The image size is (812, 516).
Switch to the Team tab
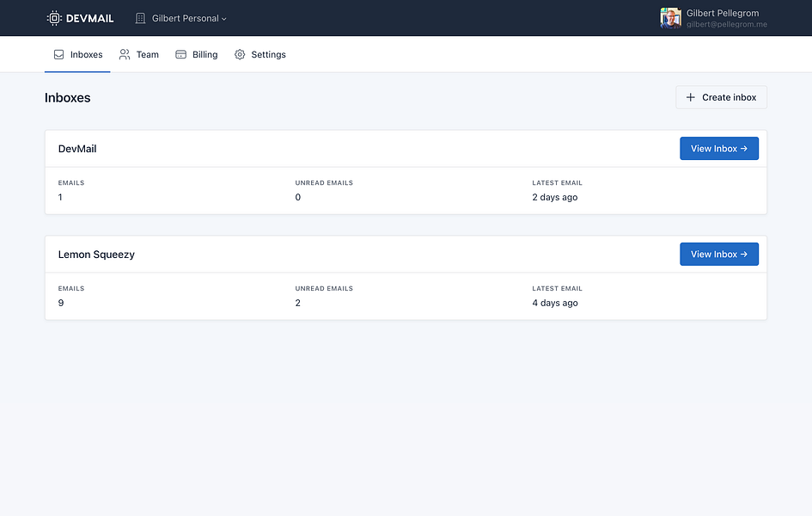(137, 54)
